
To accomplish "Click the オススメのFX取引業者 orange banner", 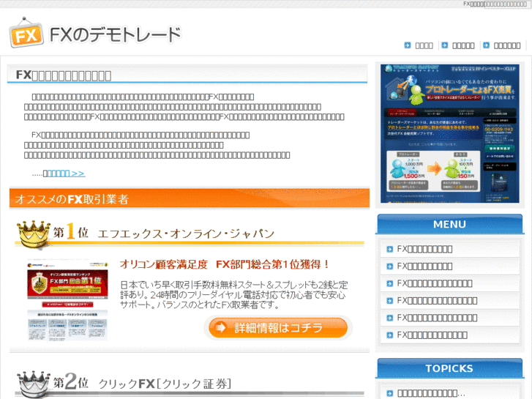I will coord(190,198).
